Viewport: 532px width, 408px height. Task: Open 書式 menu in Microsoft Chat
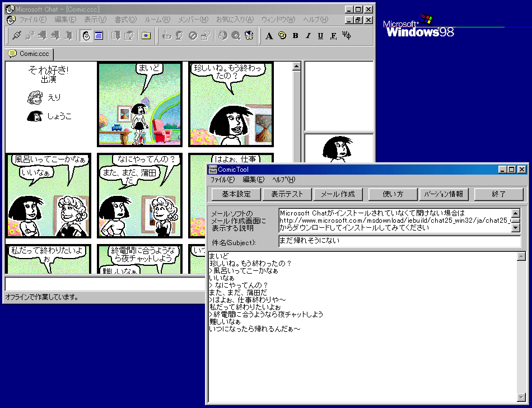(x=125, y=20)
